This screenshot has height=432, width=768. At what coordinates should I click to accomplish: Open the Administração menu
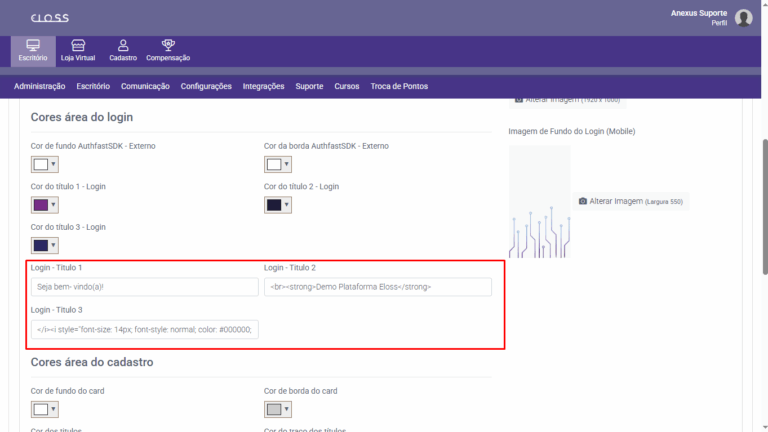40,87
